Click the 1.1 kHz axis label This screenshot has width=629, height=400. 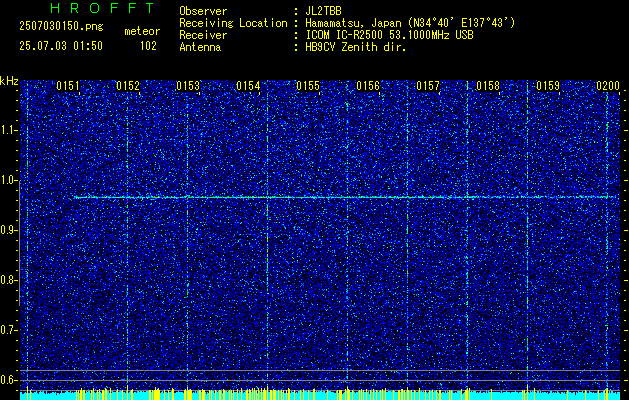pos(8,130)
